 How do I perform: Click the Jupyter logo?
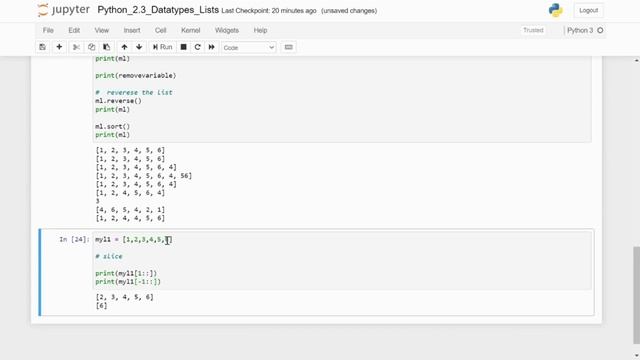(63, 10)
